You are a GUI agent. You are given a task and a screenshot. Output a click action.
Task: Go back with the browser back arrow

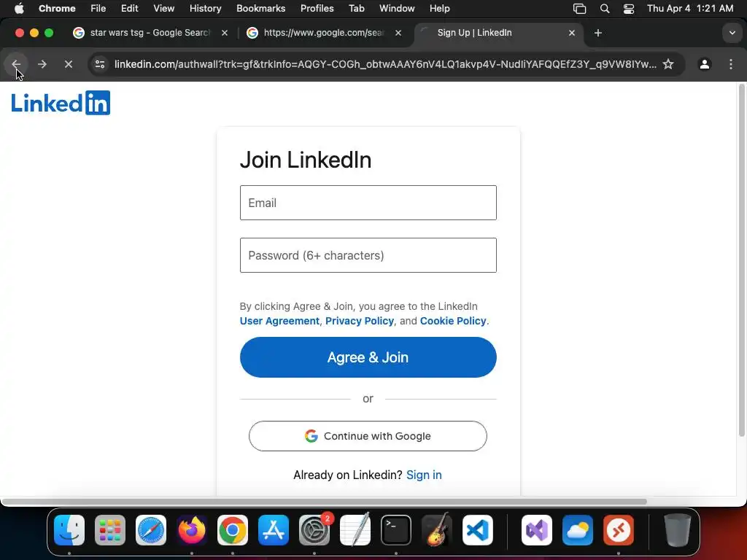point(16,64)
